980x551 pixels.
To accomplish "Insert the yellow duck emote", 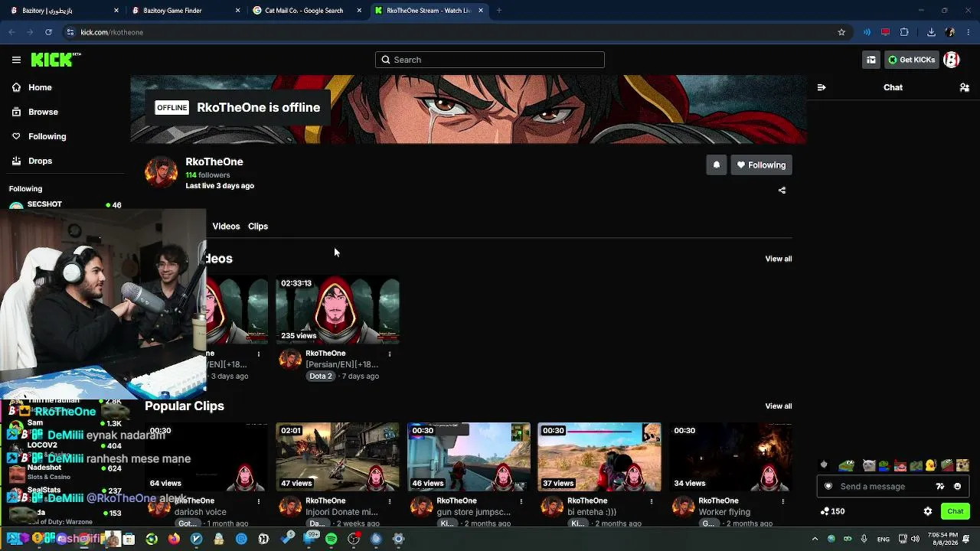I will (930, 465).
